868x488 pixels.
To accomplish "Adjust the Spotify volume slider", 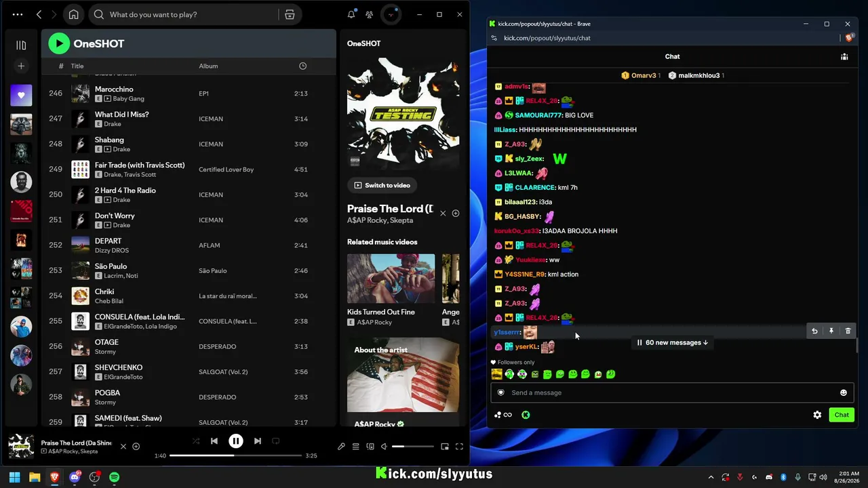I will pyautogui.click(x=413, y=447).
